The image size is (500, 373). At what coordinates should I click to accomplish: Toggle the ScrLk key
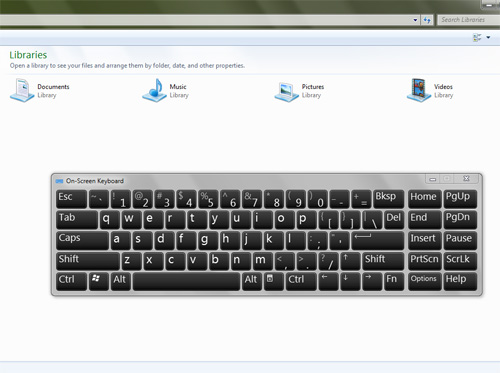[x=460, y=260]
